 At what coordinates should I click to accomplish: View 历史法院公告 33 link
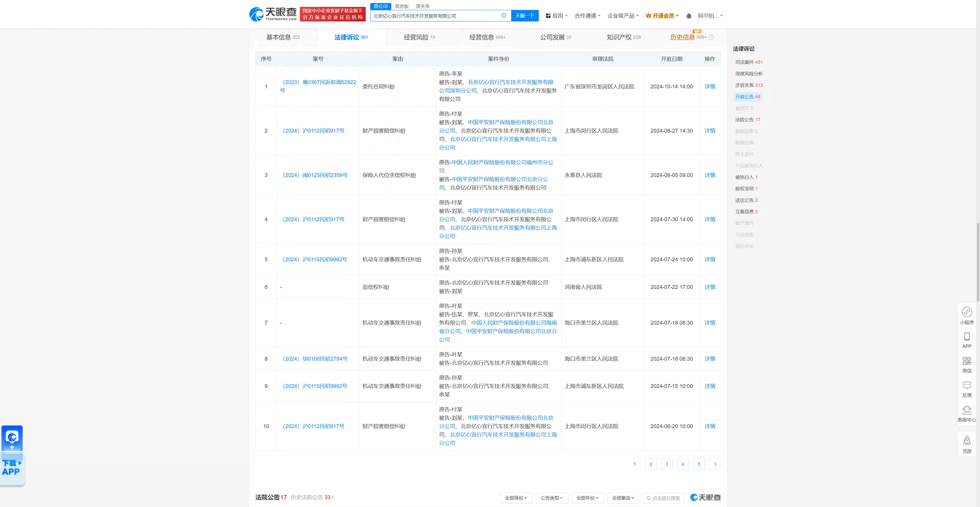pyautogui.click(x=312, y=498)
